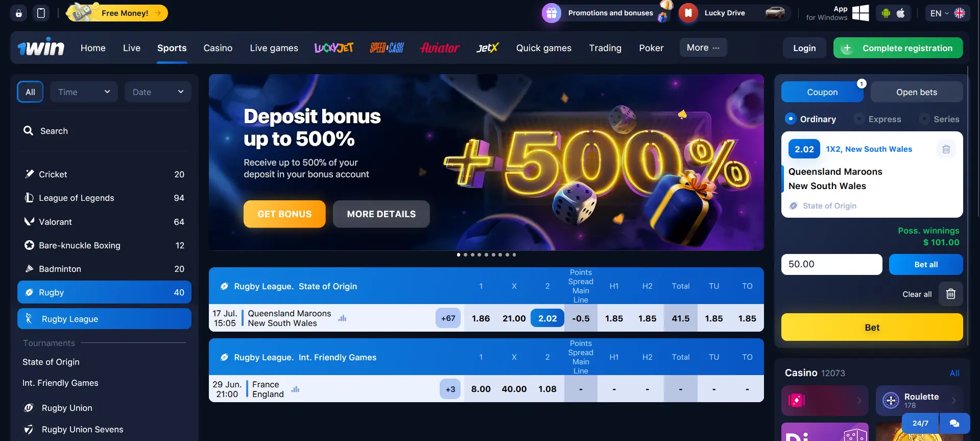Remove the New South Wales bet from coupon
Image resolution: width=980 pixels, height=441 pixels.
946,149
